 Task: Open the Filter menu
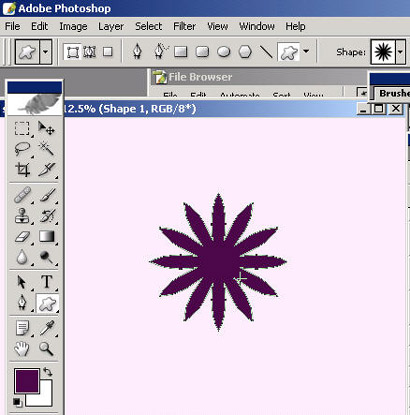click(x=184, y=26)
